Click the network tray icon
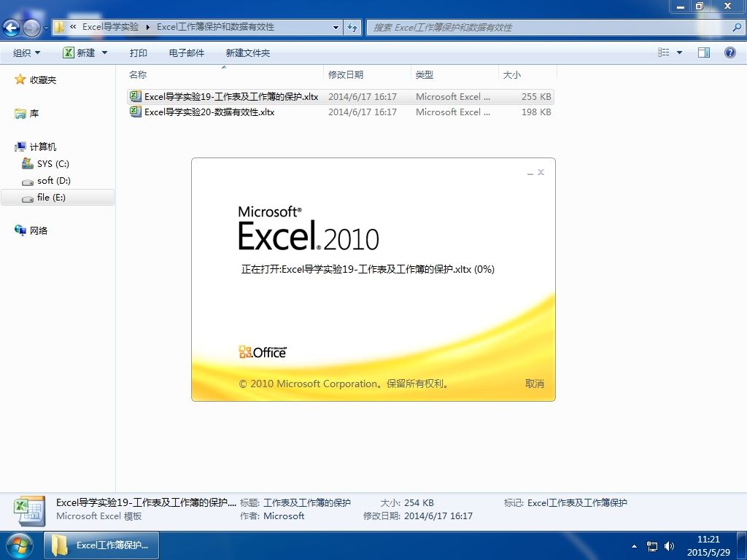This screenshot has width=747, height=560. pyautogui.click(x=651, y=545)
